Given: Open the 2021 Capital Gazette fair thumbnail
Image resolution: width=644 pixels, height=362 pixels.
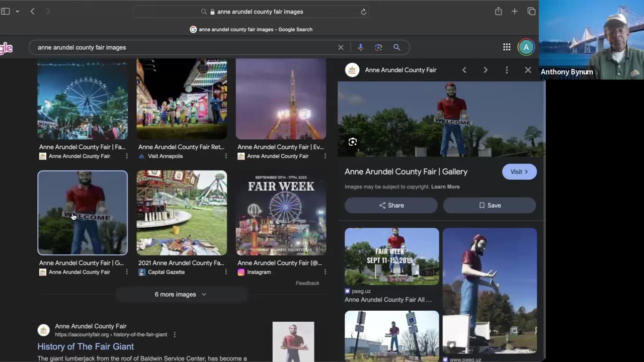Looking at the screenshot, I should 182,213.
